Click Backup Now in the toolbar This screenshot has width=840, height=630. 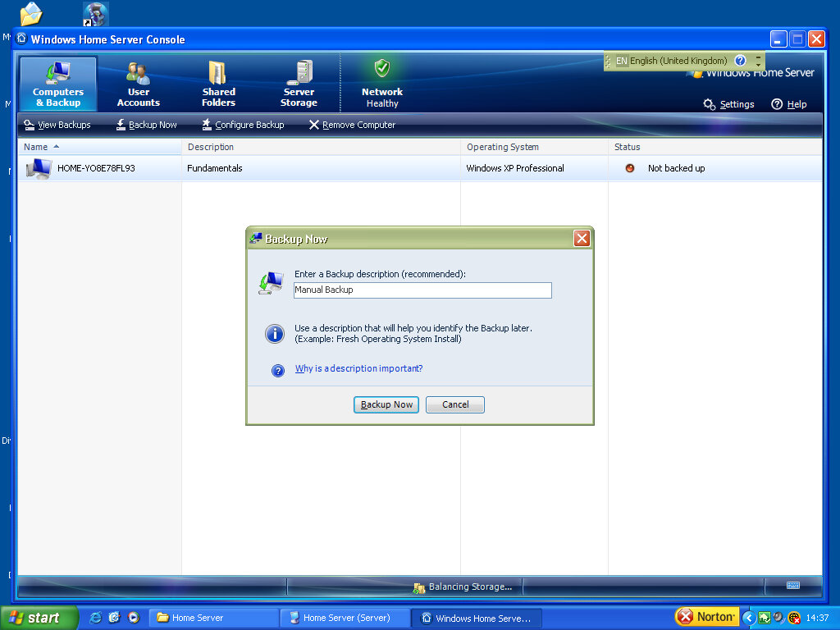point(146,125)
